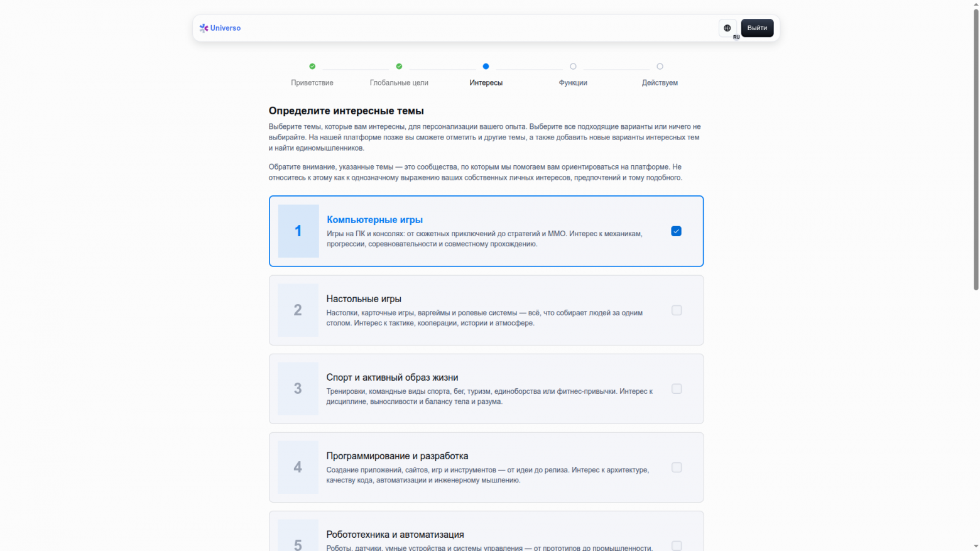
Task: Click the green checkmark above Глобальные цели
Action: (x=399, y=66)
